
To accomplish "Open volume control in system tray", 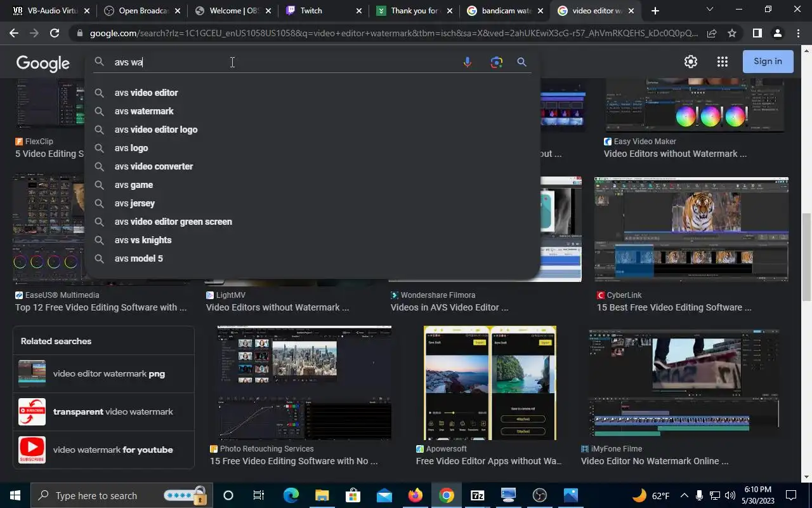I will [x=730, y=495].
